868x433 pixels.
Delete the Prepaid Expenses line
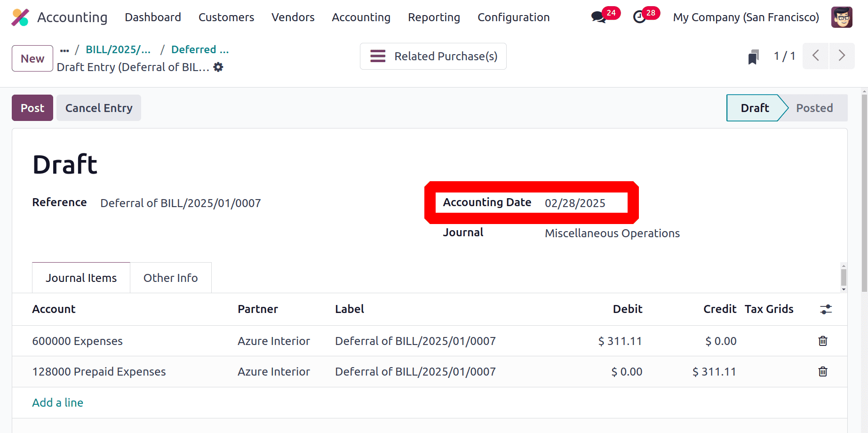coord(823,372)
